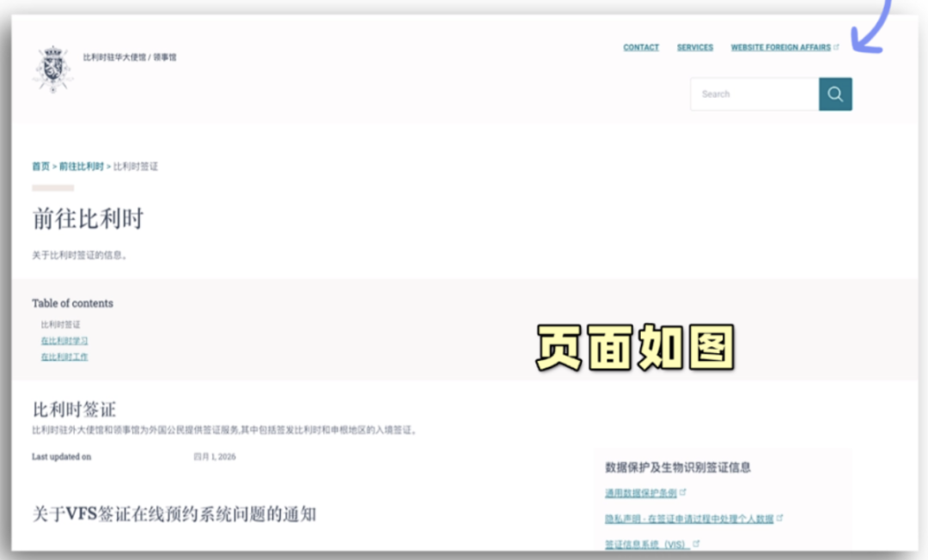Click the large 前往比利时 page heading
The width and height of the screenshot is (928, 560).
click(88, 218)
